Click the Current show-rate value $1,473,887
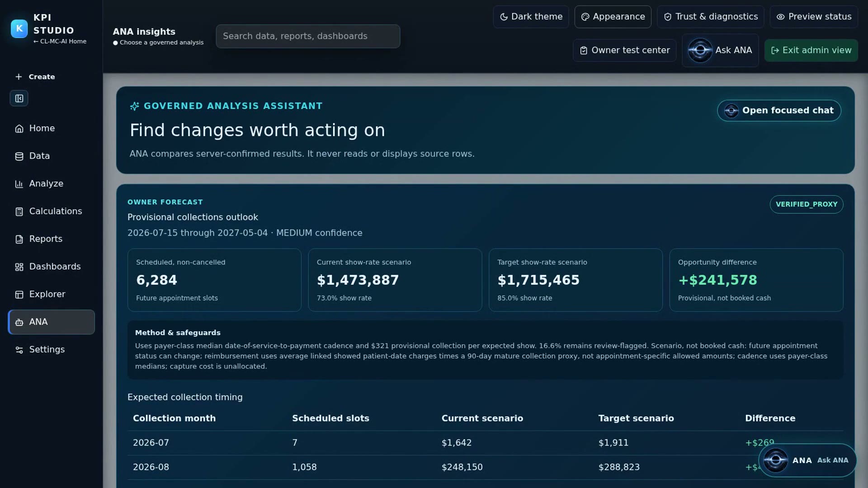Viewport: 868px width, 488px height. point(358,280)
